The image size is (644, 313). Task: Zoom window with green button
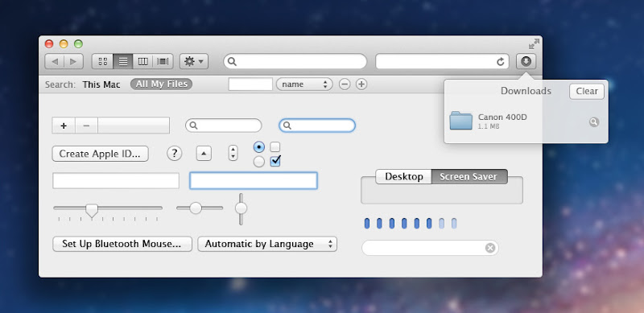78,44
